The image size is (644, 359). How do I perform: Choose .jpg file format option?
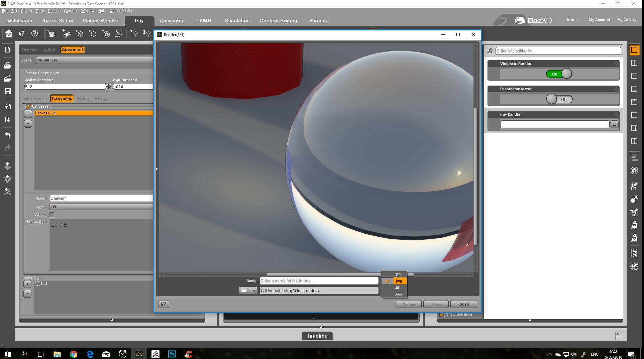pyautogui.click(x=394, y=274)
